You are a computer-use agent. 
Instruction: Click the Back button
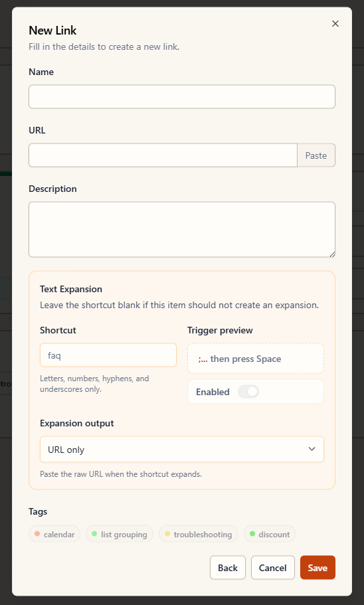coord(228,568)
